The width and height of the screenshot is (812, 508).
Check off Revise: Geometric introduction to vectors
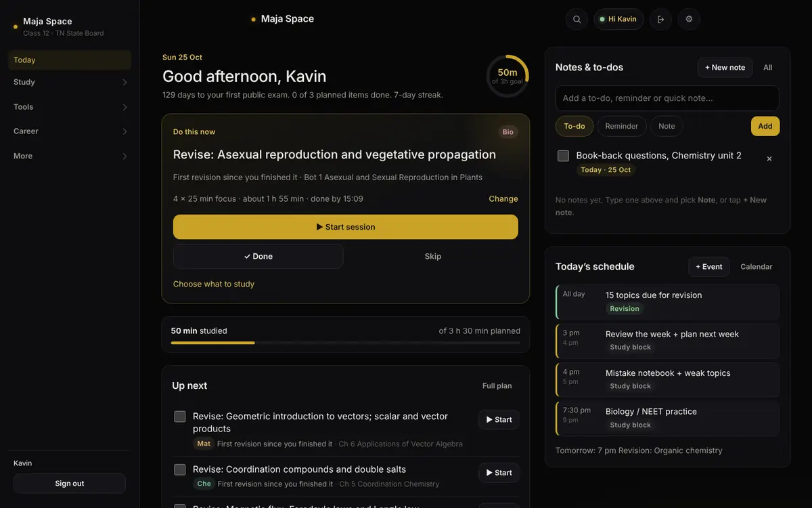pos(180,417)
